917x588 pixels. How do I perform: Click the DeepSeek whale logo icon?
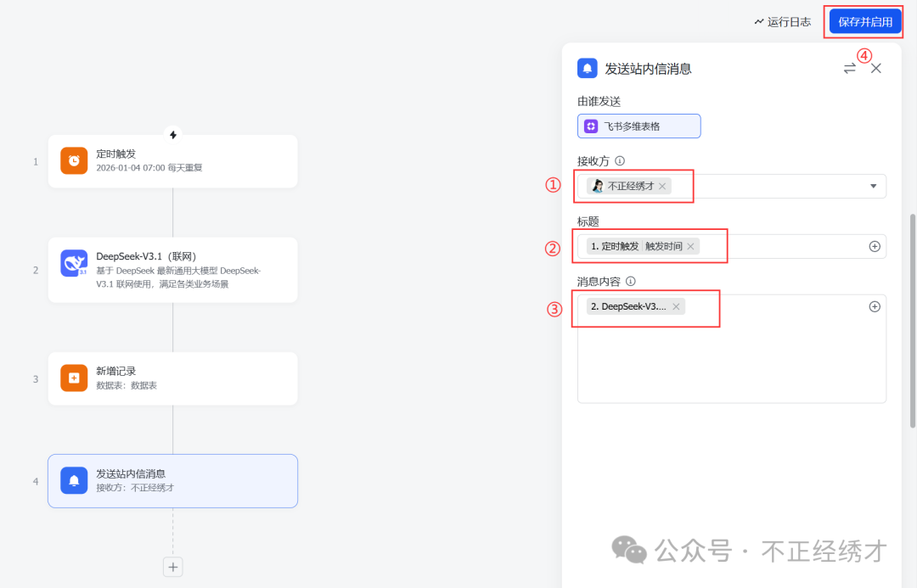(74, 264)
